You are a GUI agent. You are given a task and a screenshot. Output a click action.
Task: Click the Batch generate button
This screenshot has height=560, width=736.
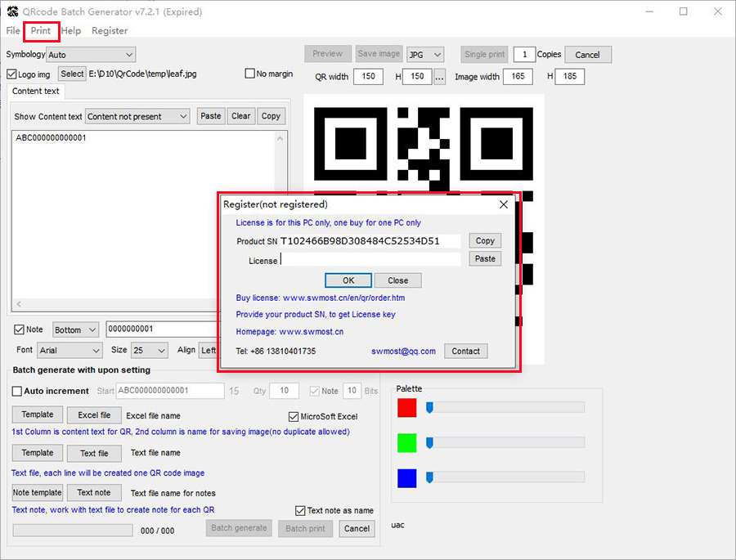point(239,528)
